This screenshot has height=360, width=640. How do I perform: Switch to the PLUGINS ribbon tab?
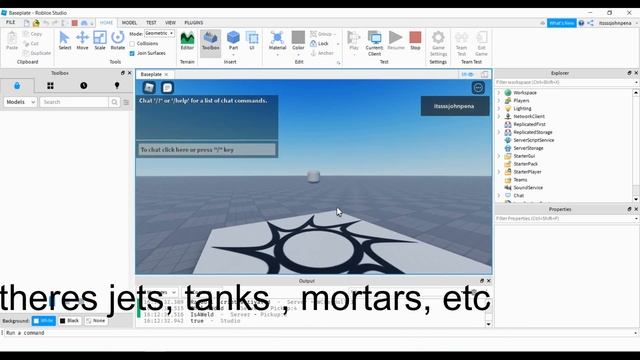click(193, 23)
